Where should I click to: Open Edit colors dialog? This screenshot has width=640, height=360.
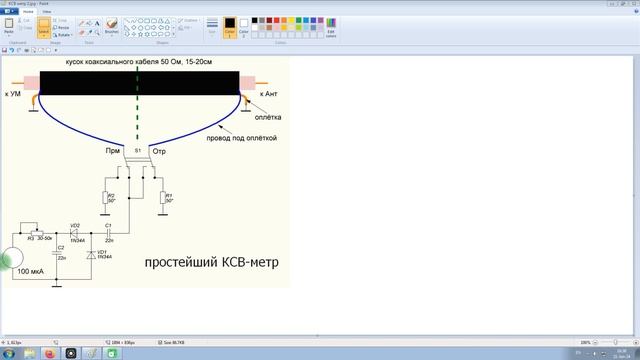point(331,28)
